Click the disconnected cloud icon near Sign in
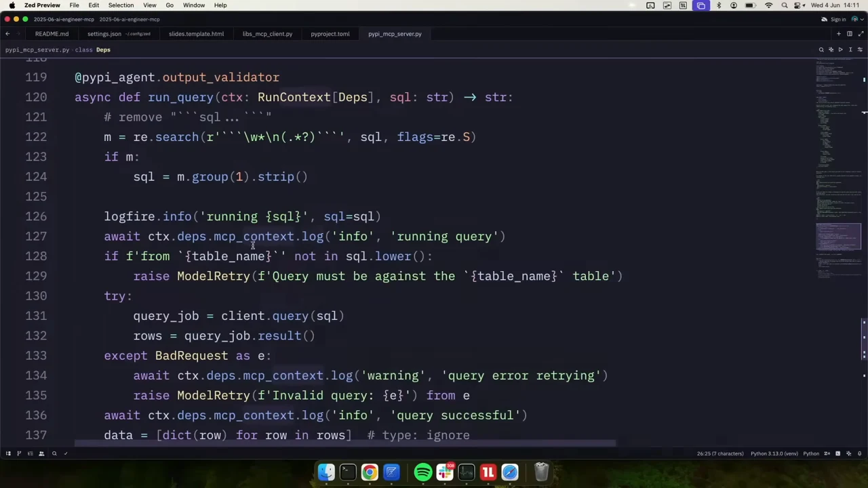 (x=824, y=19)
